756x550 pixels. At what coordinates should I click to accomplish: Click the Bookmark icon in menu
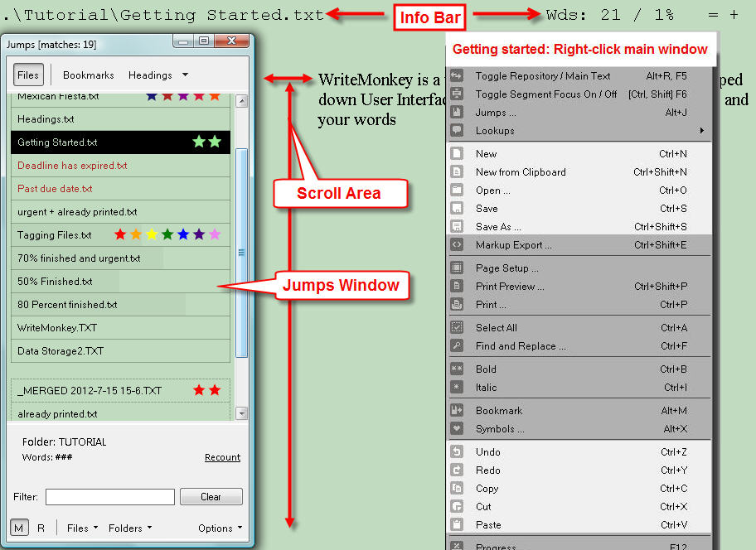pos(457,410)
